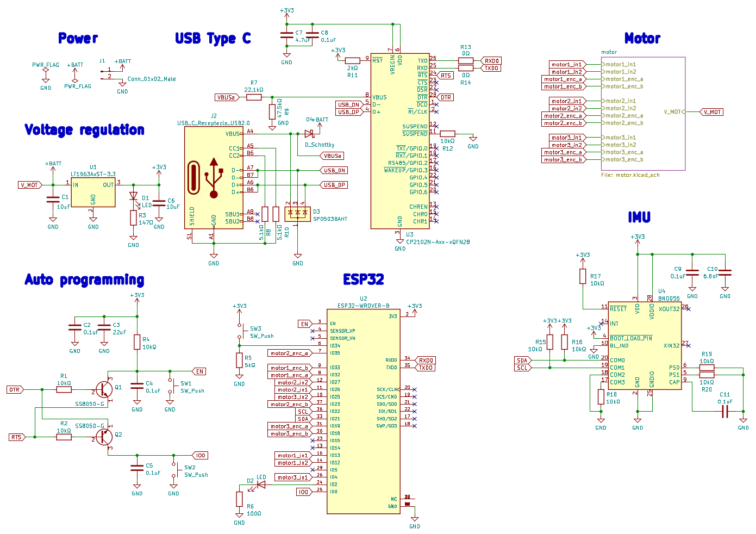Select the TXD0 label beside R14
Image resolution: width=756 pixels, height=534 pixels.
[491, 68]
